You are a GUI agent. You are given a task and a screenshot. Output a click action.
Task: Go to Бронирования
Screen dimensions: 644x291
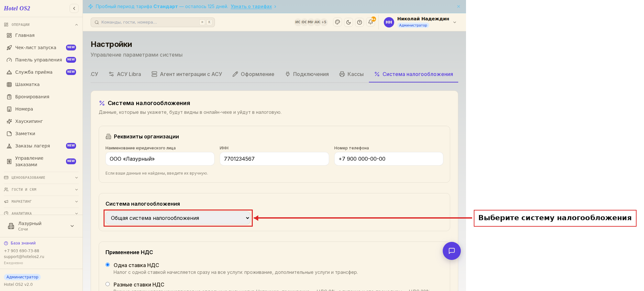point(41,97)
